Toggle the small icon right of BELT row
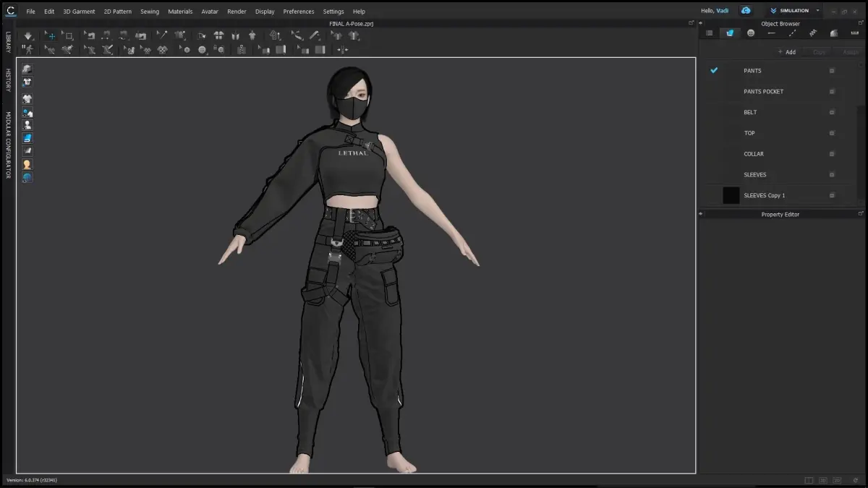The width and height of the screenshot is (868, 488). tap(832, 112)
